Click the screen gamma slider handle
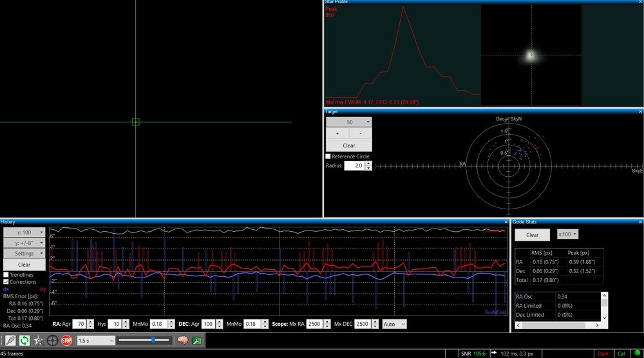The image size is (644, 358). pos(153,340)
